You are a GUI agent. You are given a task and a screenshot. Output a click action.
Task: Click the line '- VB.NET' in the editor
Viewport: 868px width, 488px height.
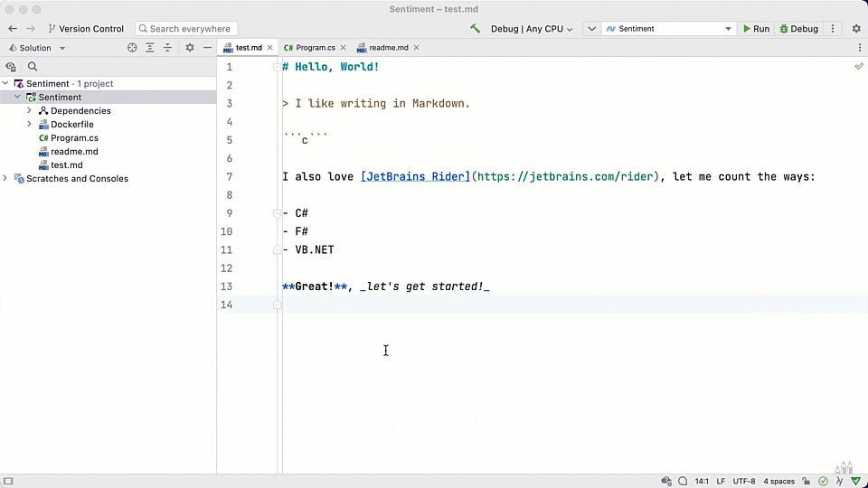[x=308, y=250]
